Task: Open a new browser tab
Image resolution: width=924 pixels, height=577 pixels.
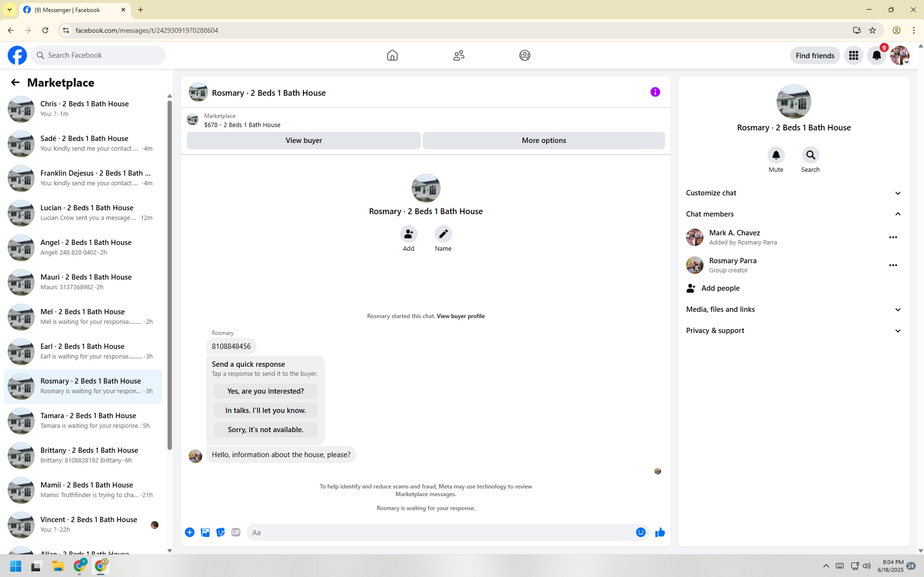Action: (141, 10)
